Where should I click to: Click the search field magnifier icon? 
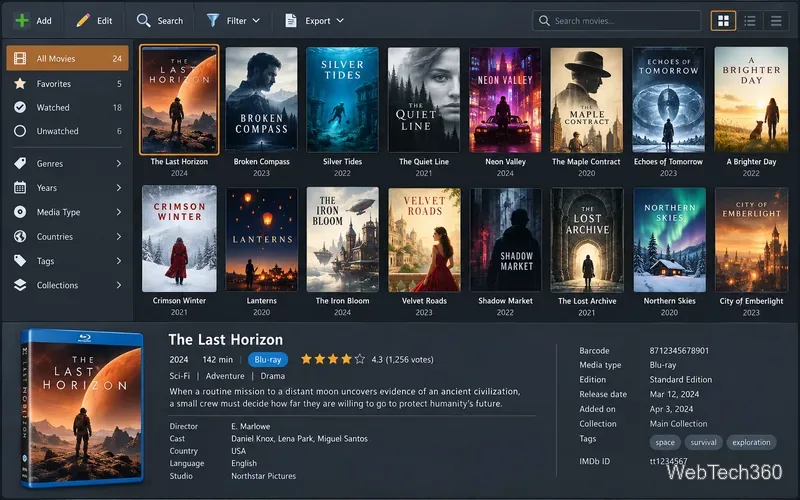coord(544,21)
